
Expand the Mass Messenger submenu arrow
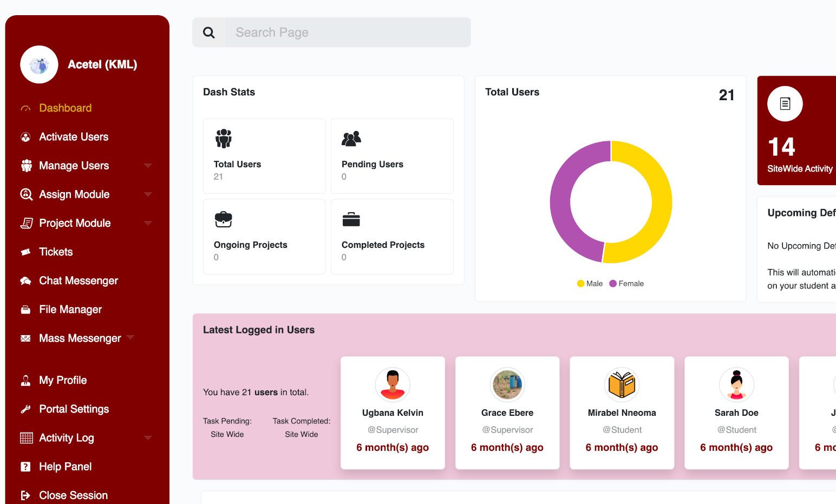(130, 338)
